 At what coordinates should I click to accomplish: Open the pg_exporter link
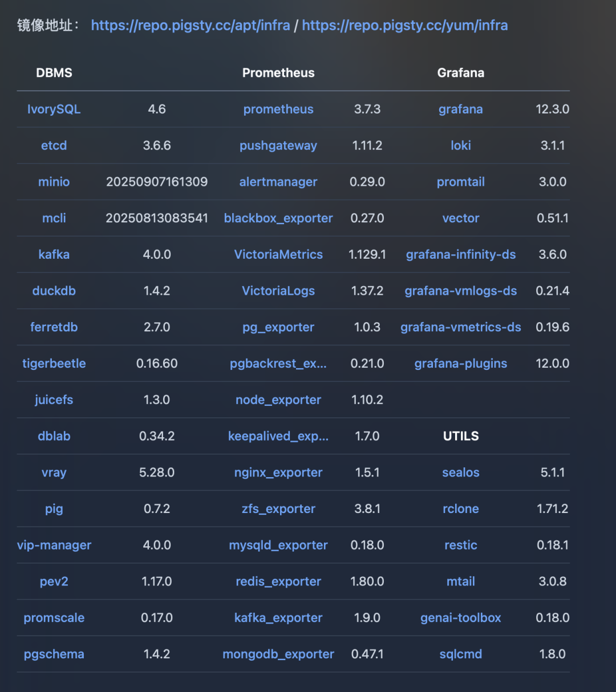(278, 327)
